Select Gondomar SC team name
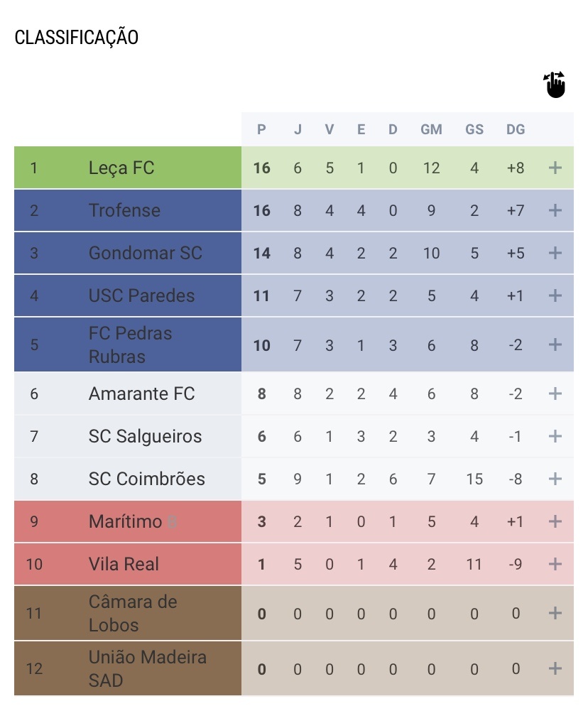Screen dimensions: 588x706 [x=146, y=253]
